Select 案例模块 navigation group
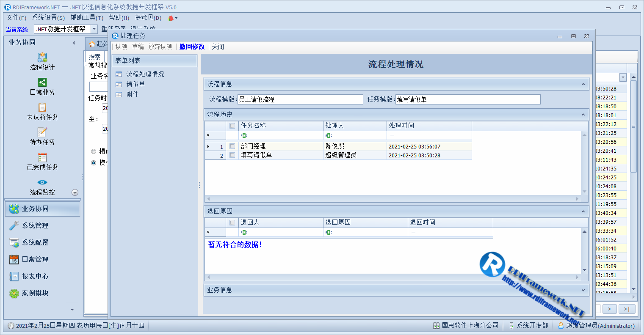644x335 pixels. (x=42, y=294)
